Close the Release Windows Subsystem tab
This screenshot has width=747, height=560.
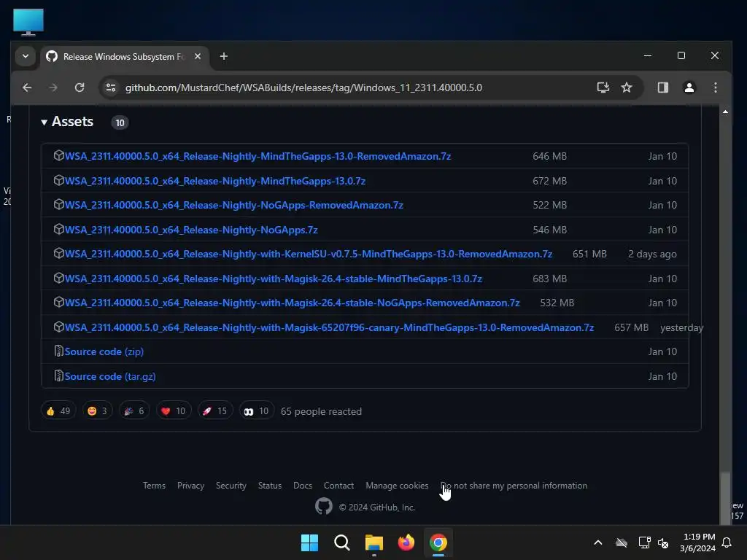click(198, 56)
